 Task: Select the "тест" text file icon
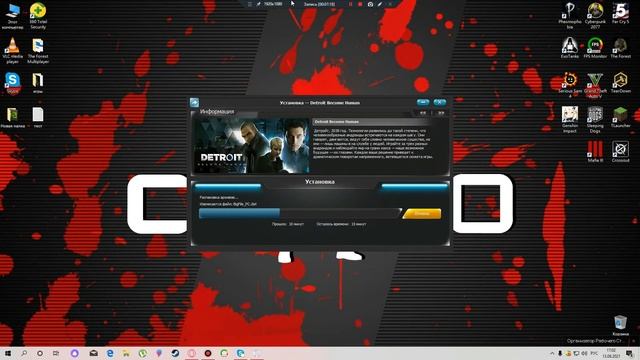tap(38, 118)
